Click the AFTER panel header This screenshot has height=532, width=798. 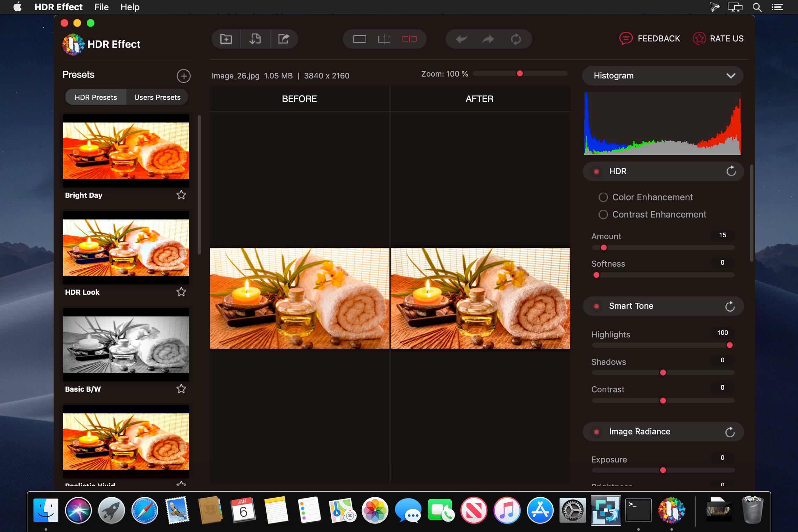pos(479,99)
